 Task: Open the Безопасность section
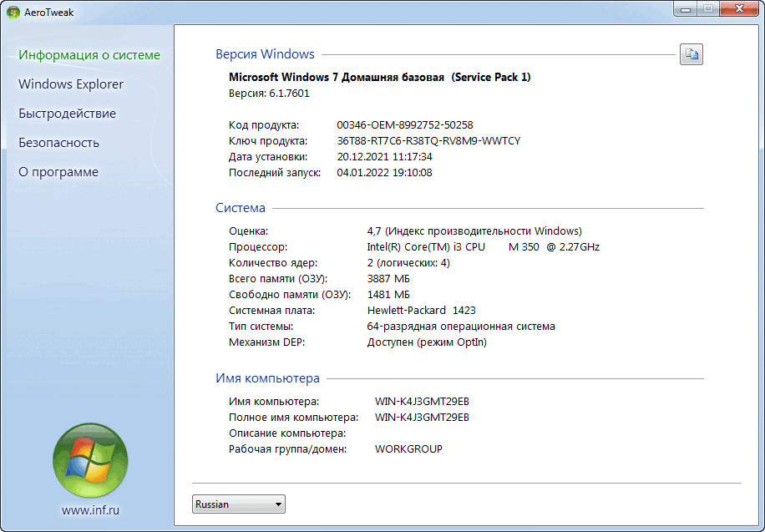[59, 143]
